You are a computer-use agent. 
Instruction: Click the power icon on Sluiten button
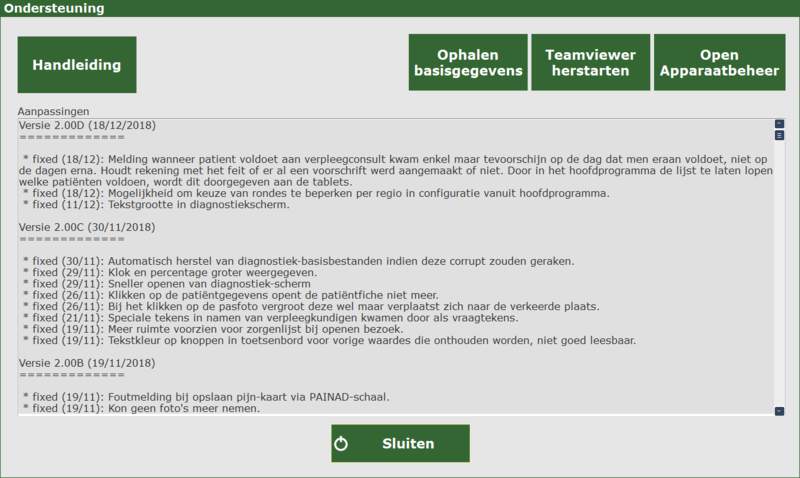341,443
